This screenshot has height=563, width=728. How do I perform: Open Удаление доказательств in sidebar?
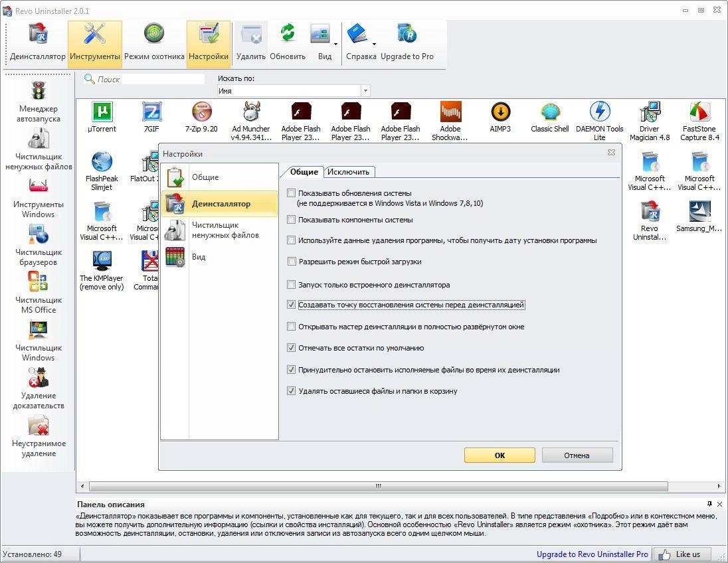point(39,389)
